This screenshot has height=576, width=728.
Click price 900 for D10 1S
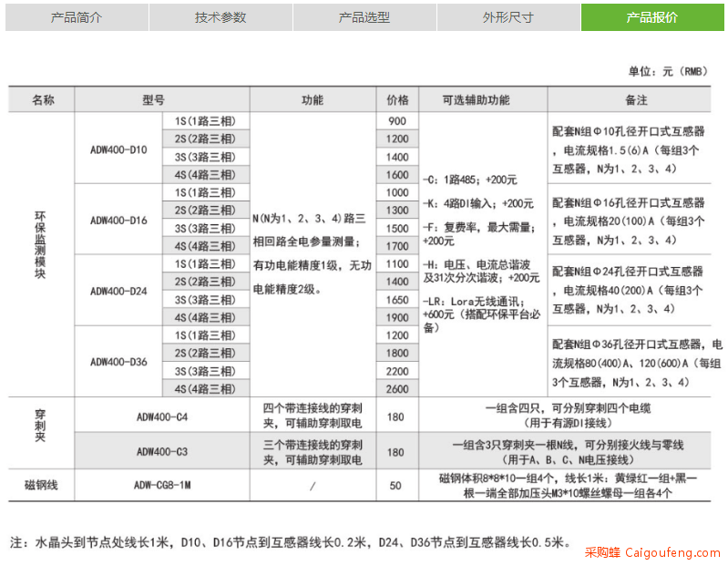(x=397, y=121)
